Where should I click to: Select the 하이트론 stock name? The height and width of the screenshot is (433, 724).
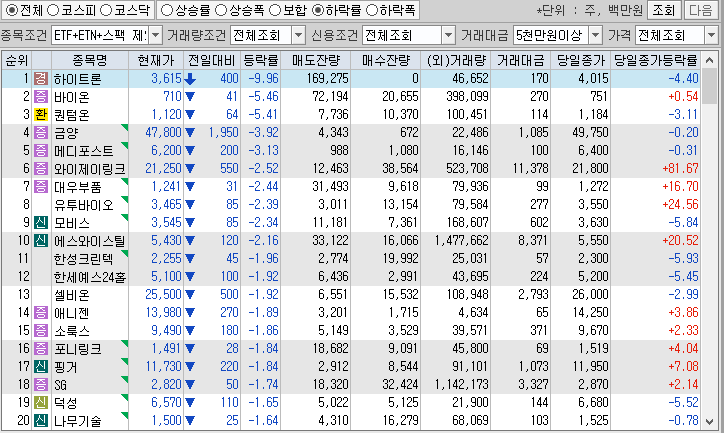77,79
